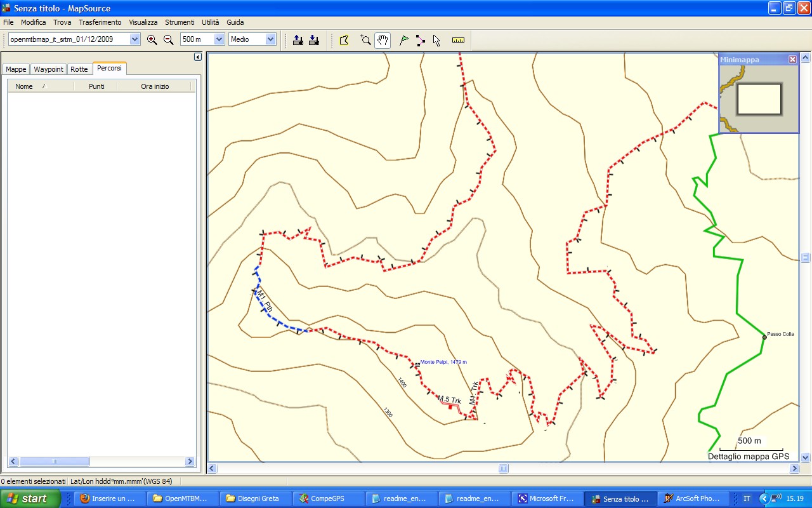Open the Utilità menu
812x508 pixels.
(210, 22)
